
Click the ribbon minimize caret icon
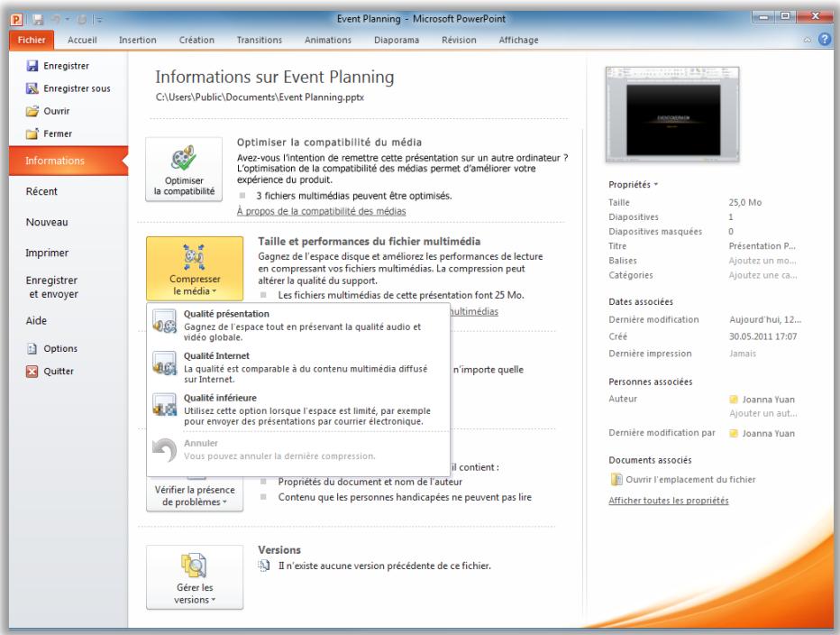pos(808,40)
